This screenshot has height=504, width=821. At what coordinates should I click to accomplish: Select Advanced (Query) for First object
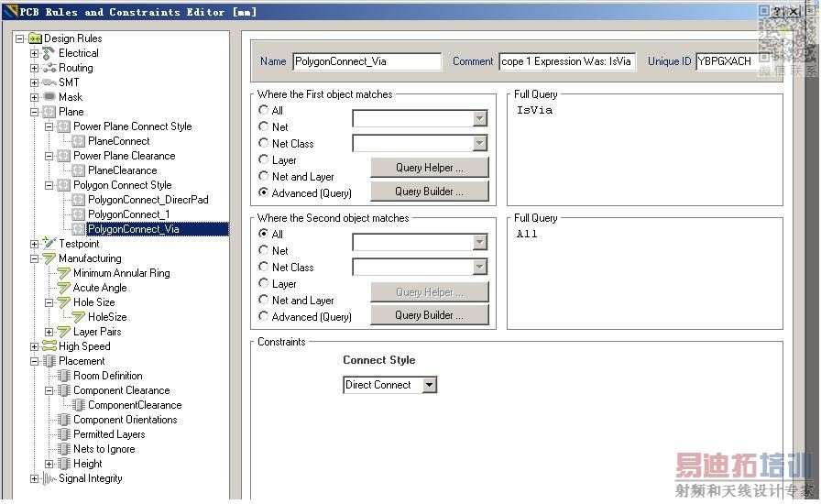point(263,192)
